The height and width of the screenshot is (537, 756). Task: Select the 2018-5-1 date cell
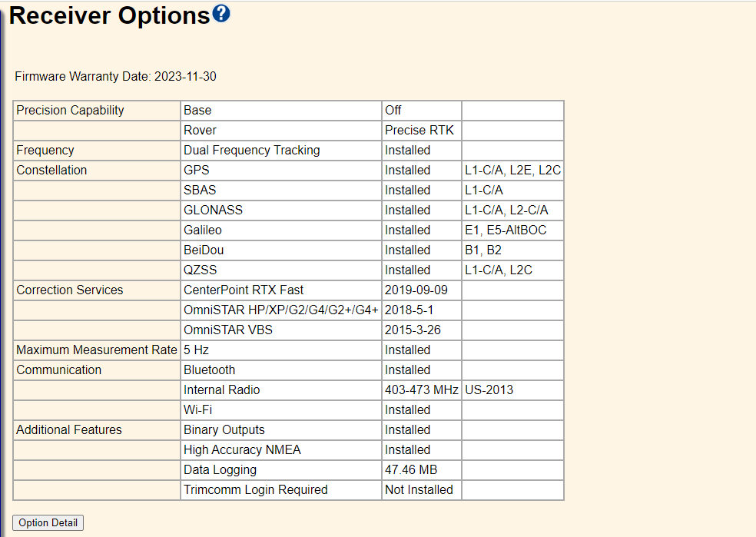(410, 310)
